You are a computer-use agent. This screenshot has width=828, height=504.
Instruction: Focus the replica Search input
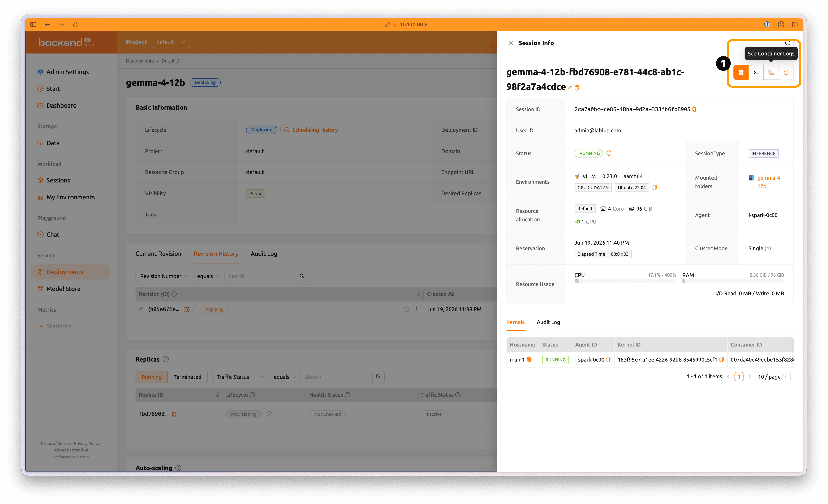(336, 377)
